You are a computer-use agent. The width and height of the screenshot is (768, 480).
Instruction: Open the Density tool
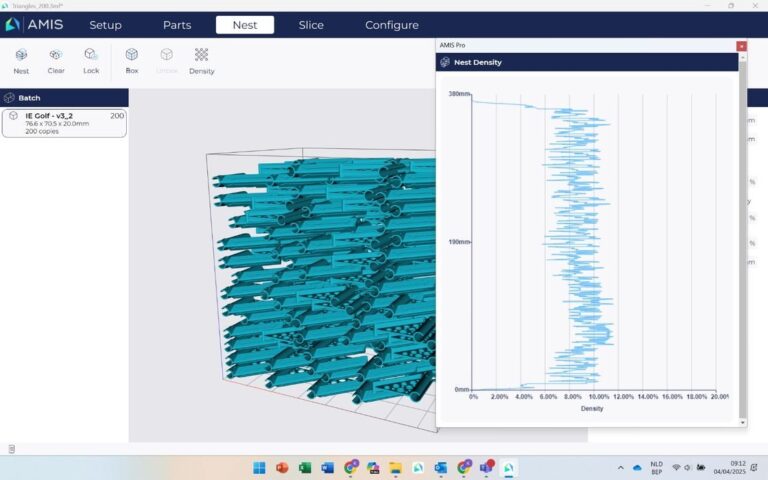pyautogui.click(x=201, y=61)
